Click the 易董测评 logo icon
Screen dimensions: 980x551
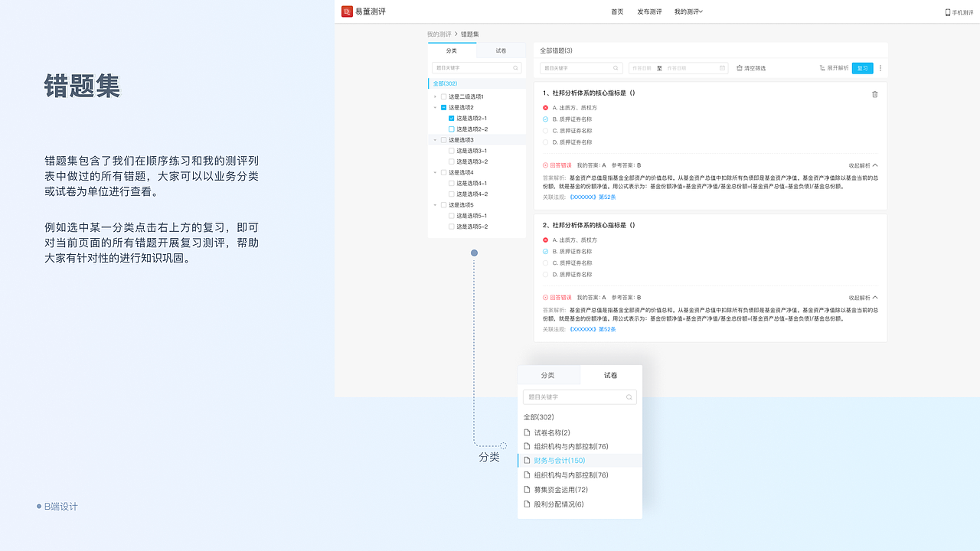346,11
